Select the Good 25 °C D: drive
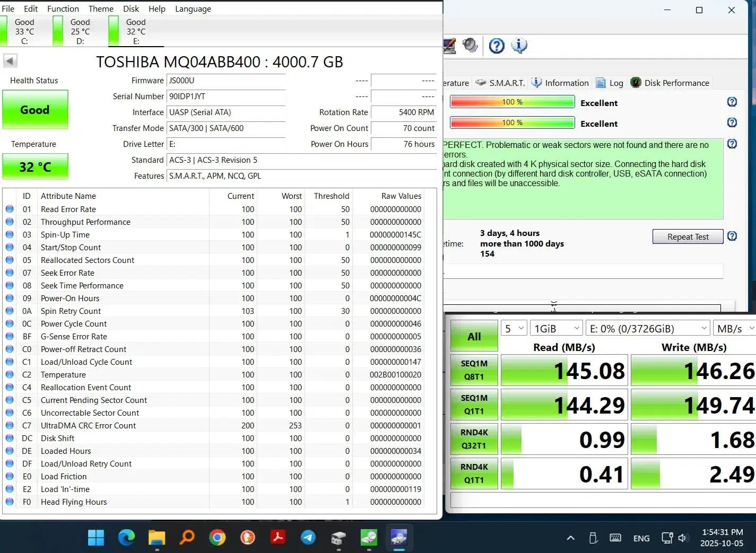The width and height of the screenshot is (756, 553). click(x=80, y=31)
